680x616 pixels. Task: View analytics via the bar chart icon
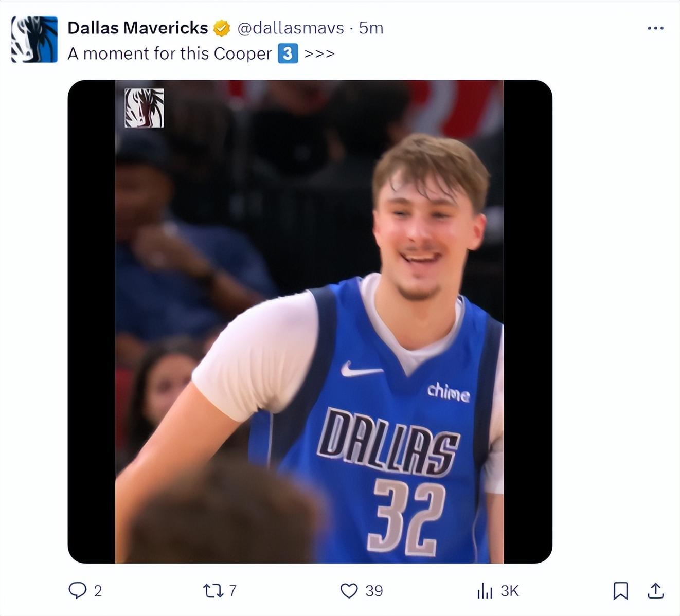tap(485, 590)
